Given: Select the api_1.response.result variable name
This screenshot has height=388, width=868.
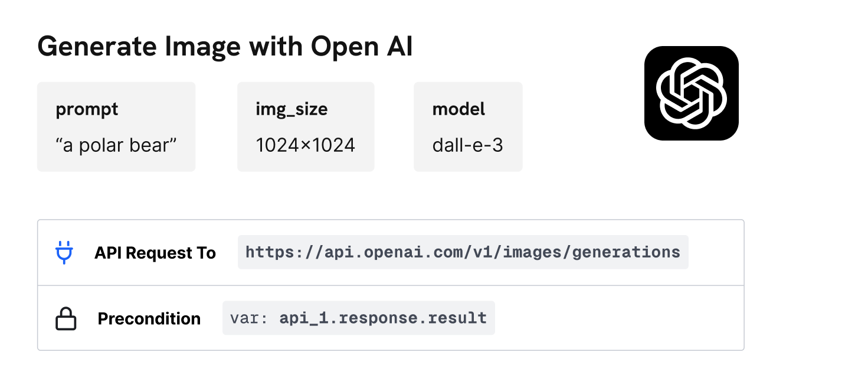Looking at the screenshot, I should click(x=383, y=318).
